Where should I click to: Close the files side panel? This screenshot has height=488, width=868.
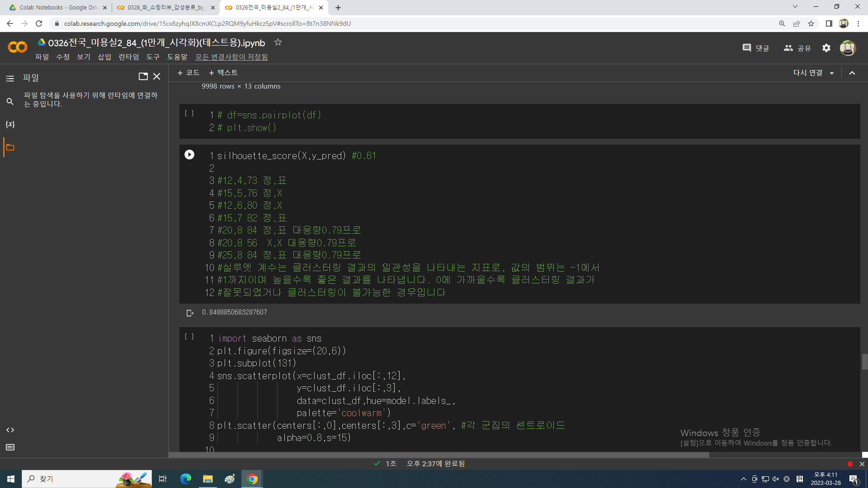(157, 76)
